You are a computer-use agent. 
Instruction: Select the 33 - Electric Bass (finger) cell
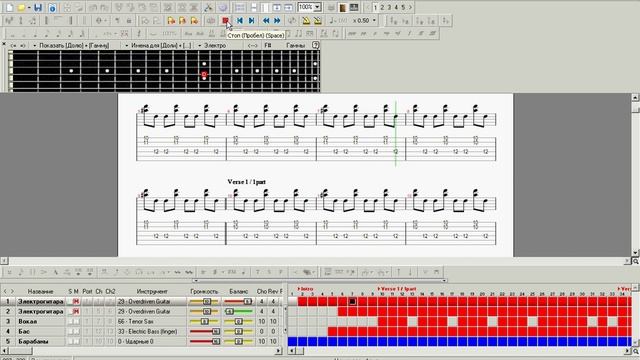pyautogui.click(x=152, y=331)
